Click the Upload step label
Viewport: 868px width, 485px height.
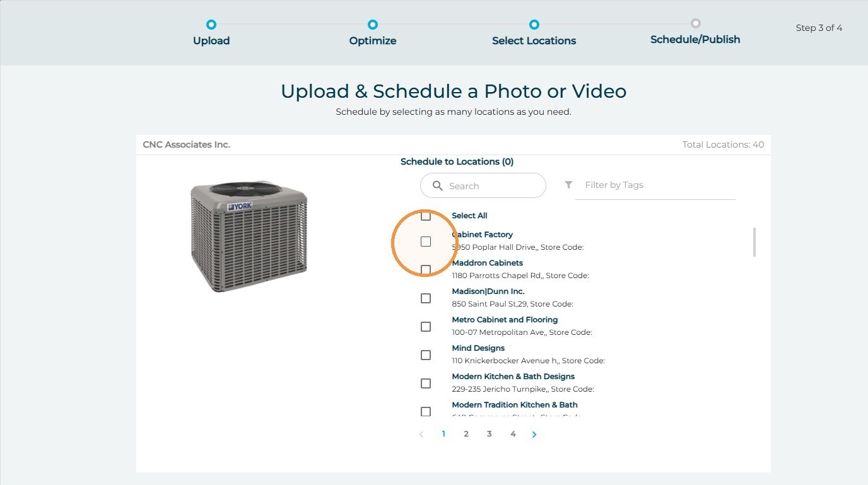[211, 40]
